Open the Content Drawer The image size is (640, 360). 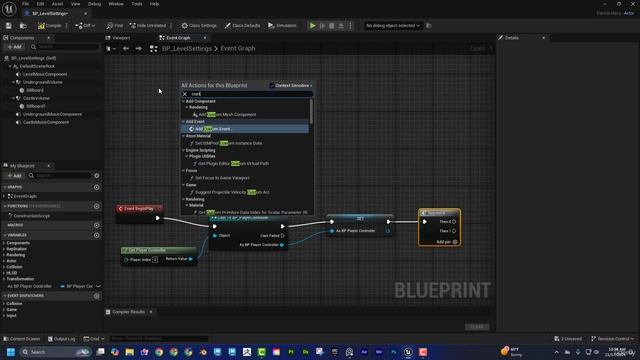click(x=22, y=339)
